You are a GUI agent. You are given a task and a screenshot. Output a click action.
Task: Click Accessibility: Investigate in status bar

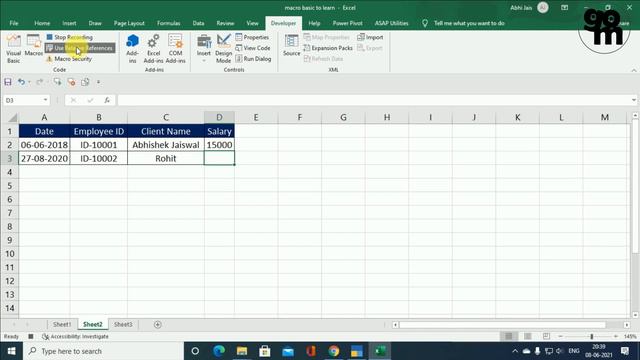click(76, 336)
